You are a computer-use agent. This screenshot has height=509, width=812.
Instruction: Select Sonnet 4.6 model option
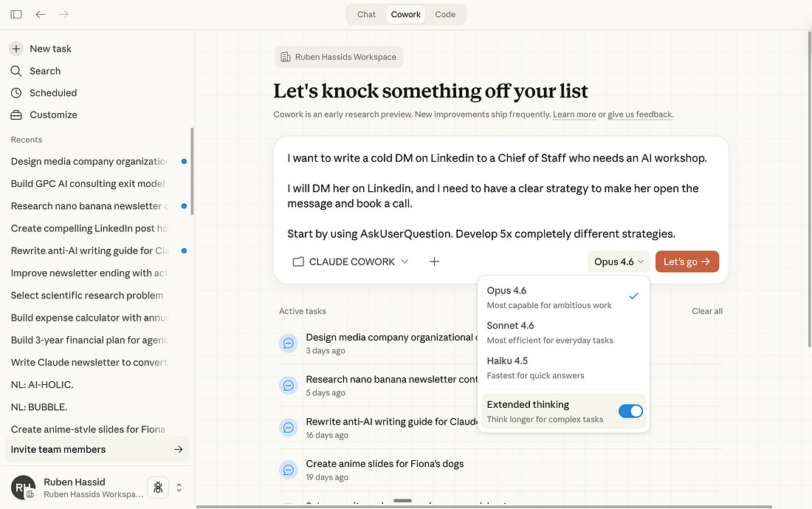coord(563,332)
